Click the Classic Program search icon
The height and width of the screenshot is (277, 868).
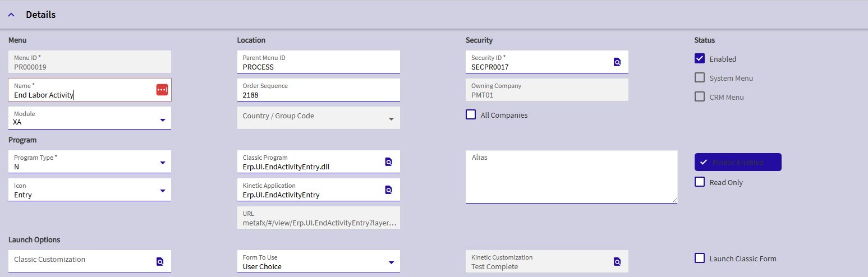point(388,162)
